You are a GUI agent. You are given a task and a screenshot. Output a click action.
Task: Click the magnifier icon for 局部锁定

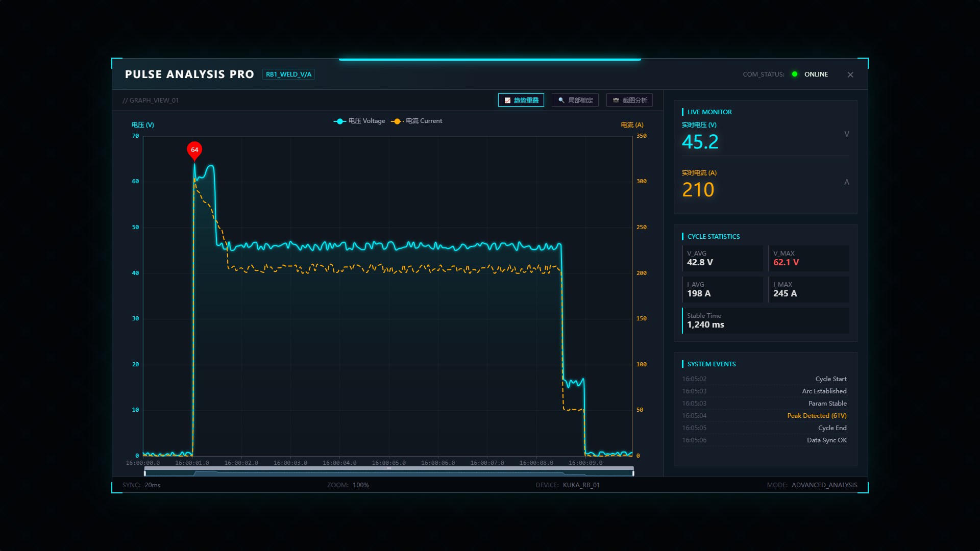[x=561, y=101]
